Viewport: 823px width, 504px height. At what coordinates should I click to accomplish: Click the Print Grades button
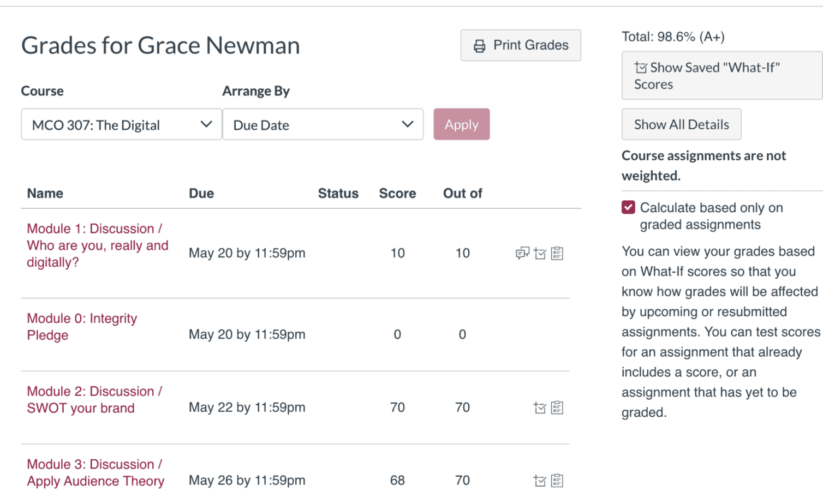coord(520,45)
